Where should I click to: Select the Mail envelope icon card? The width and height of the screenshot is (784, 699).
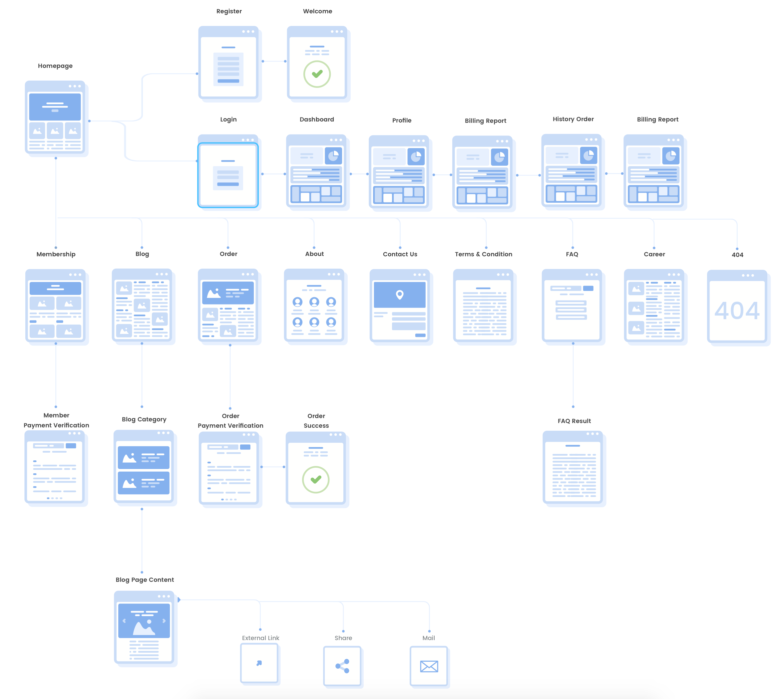[429, 666]
